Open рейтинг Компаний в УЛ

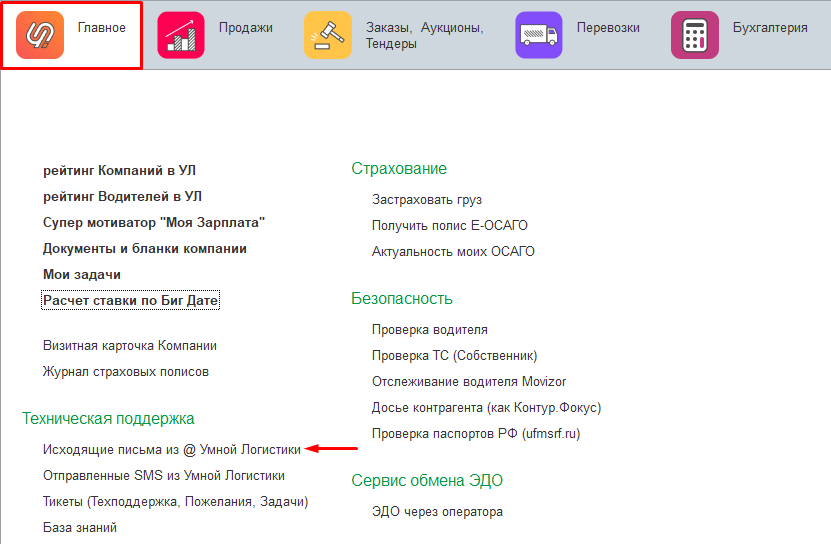[119, 171]
